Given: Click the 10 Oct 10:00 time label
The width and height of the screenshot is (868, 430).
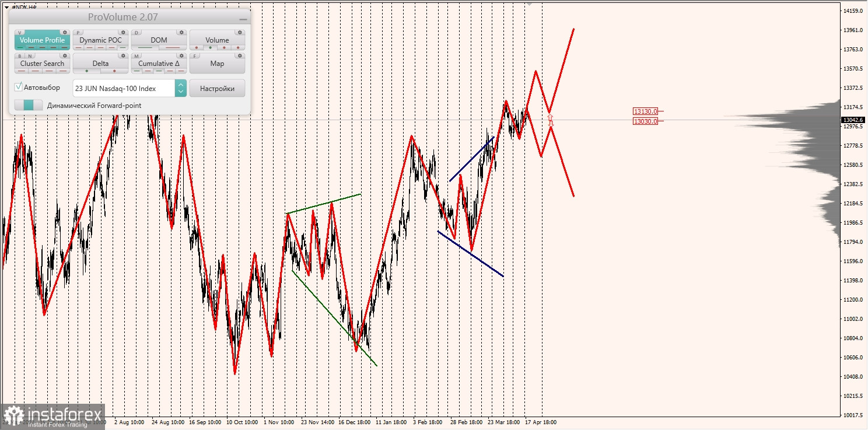Looking at the screenshot, I should [x=242, y=421].
